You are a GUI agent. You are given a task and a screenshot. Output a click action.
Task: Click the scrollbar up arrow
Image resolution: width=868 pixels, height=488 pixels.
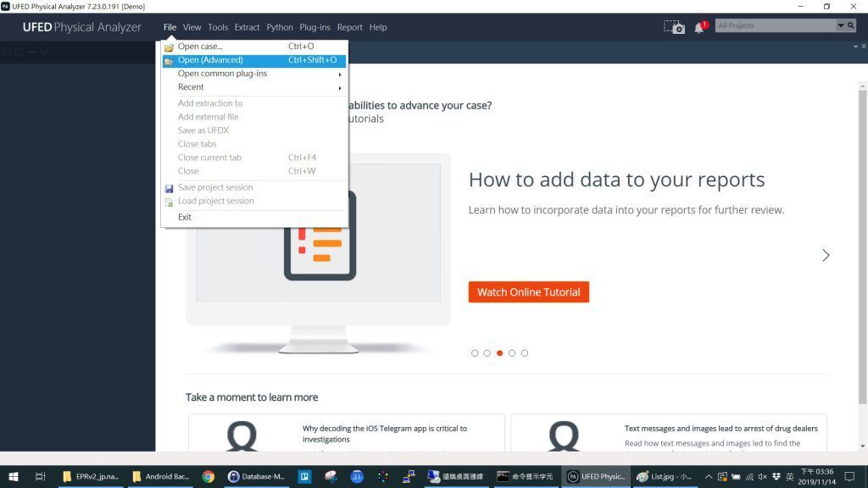tap(862, 86)
